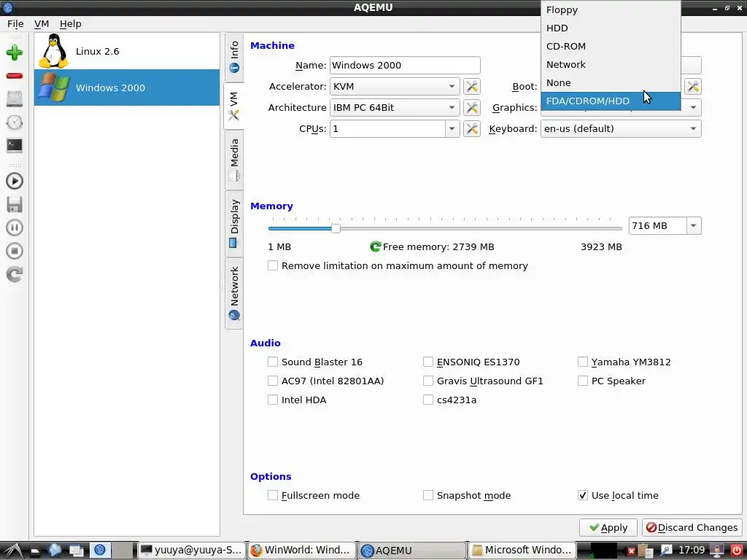
Task: Launch web browser icon on taskbar panel
Action: pyautogui.click(x=55, y=550)
